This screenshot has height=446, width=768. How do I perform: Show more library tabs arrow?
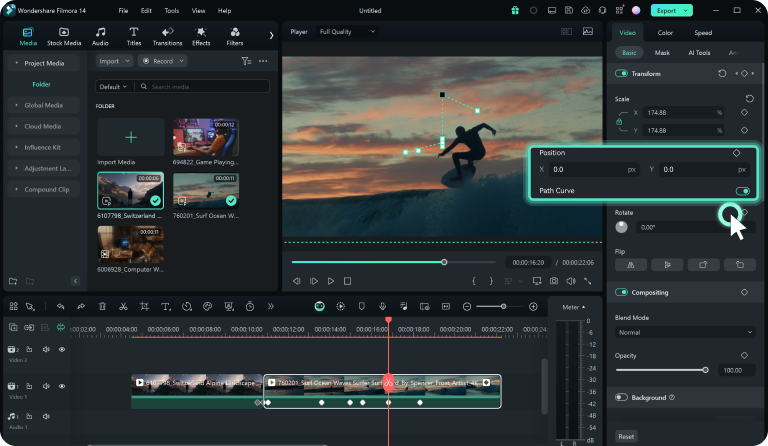click(271, 35)
